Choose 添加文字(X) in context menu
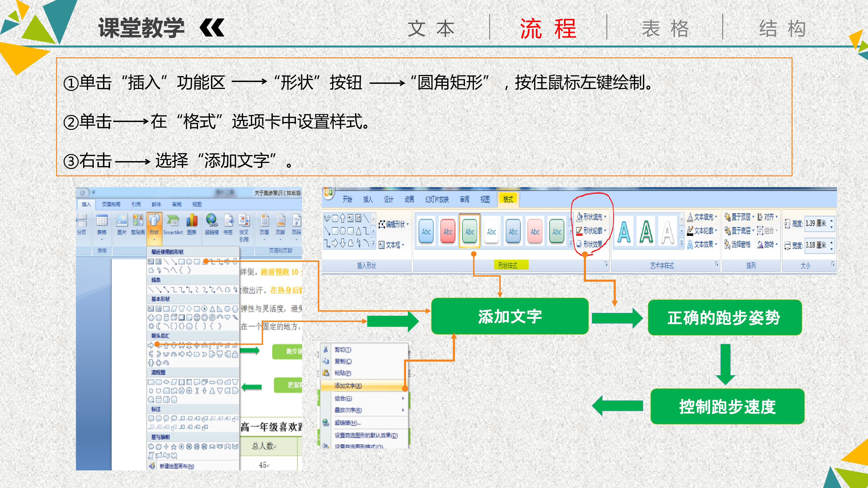The width and height of the screenshot is (868, 488). click(x=365, y=386)
